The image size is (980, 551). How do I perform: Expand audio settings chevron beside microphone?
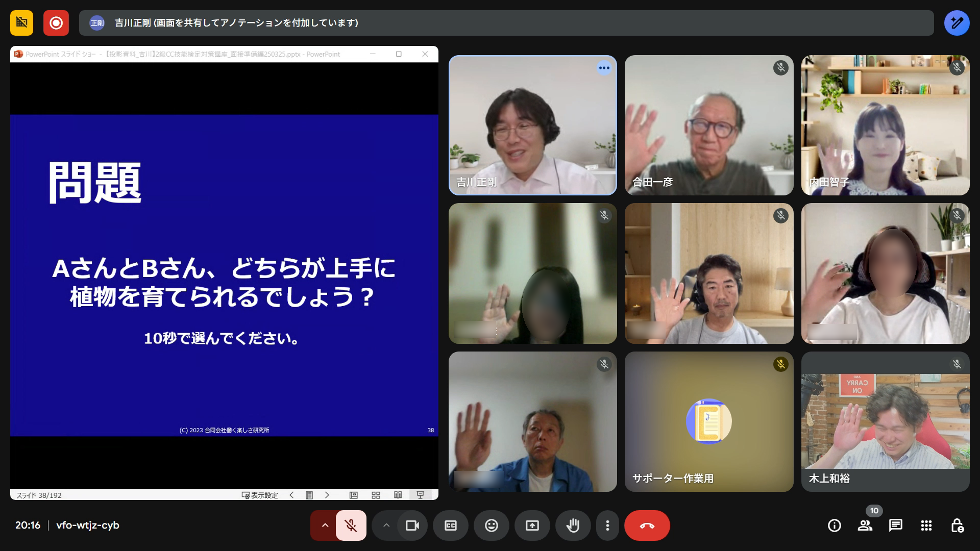(325, 525)
